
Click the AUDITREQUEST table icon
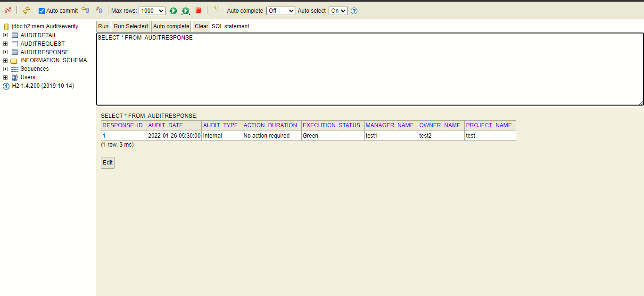pos(15,44)
